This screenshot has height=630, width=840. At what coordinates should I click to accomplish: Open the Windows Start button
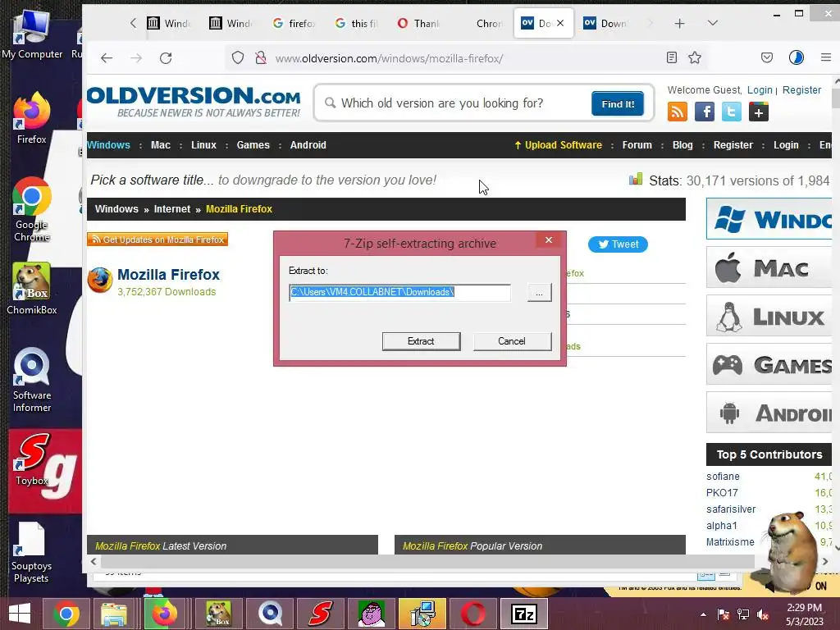tap(20, 614)
